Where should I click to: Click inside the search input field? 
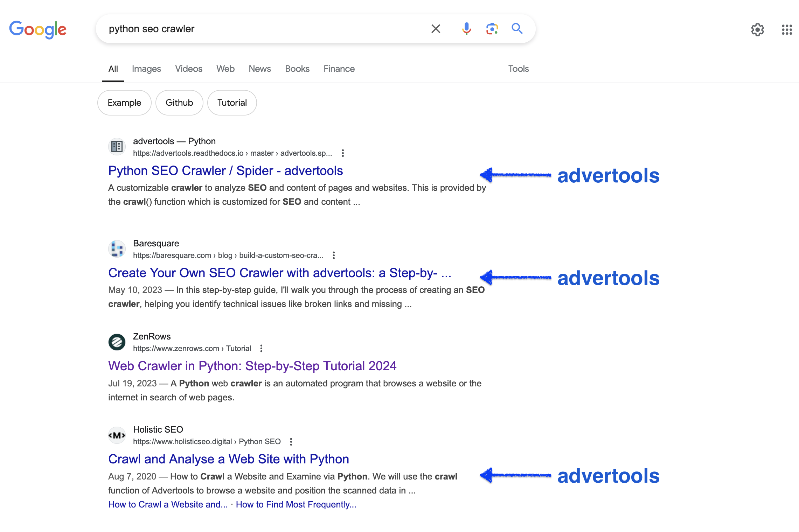click(x=266, y=29)
